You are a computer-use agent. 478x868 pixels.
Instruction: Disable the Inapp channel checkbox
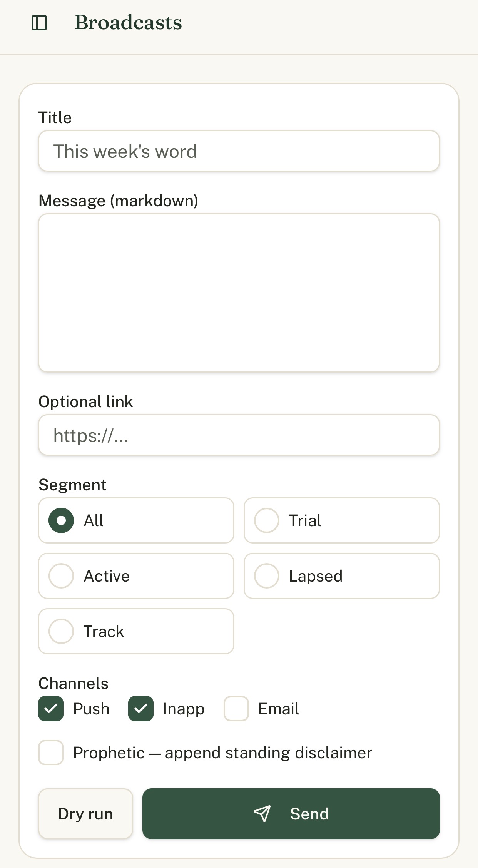141,709
